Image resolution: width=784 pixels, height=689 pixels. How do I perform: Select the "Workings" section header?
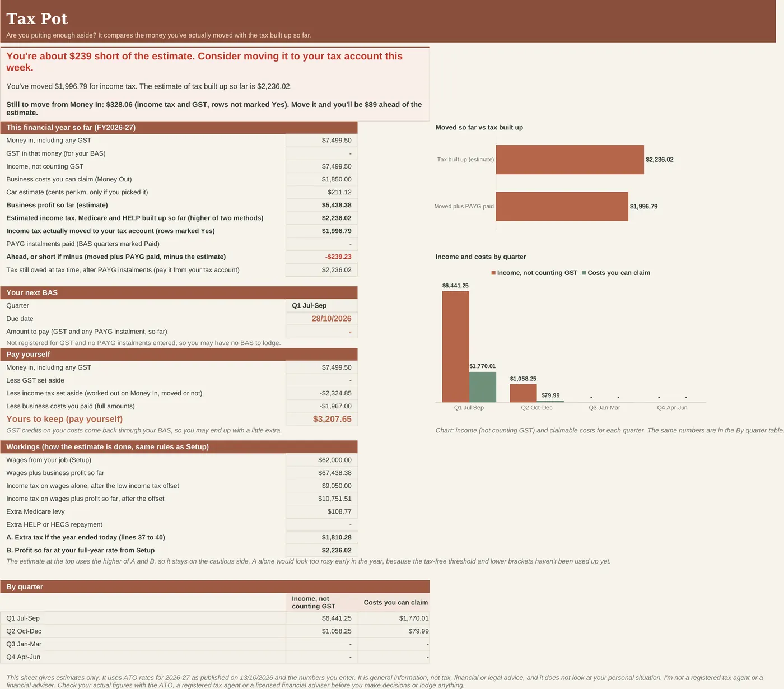pos(179,447)
